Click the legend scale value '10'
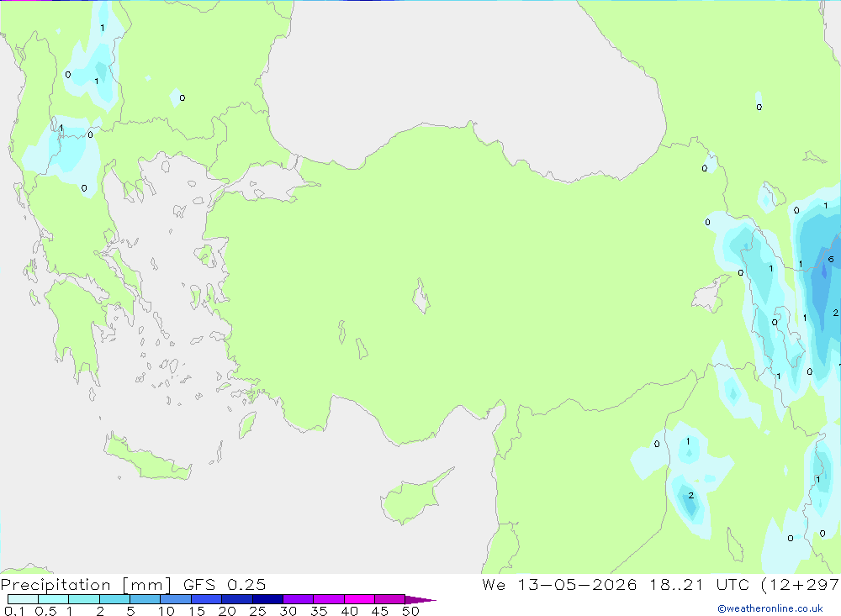This screenshot has height=616, width=841. [167, 611]
